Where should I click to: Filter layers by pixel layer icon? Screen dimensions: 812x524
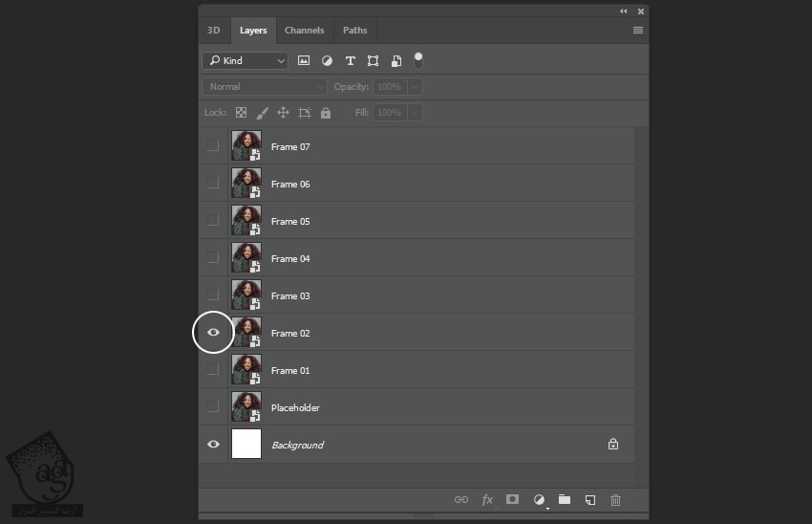click(304, 60)
